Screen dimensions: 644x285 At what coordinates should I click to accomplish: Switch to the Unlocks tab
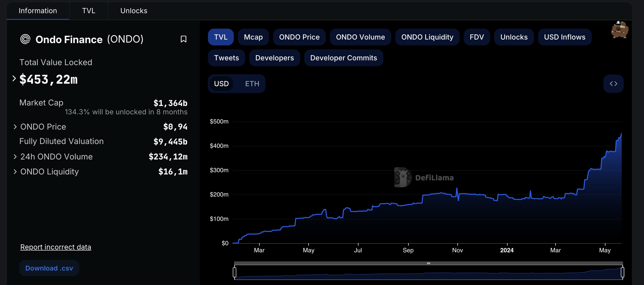134,11
